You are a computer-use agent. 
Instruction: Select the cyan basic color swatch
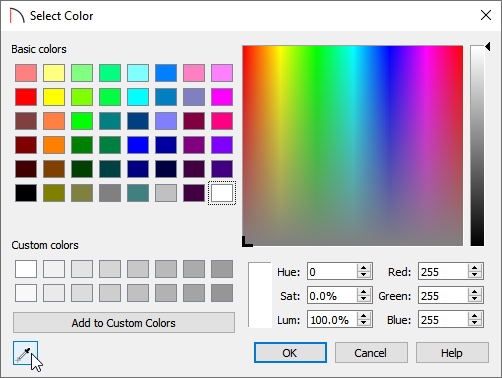tap(138, 97)
